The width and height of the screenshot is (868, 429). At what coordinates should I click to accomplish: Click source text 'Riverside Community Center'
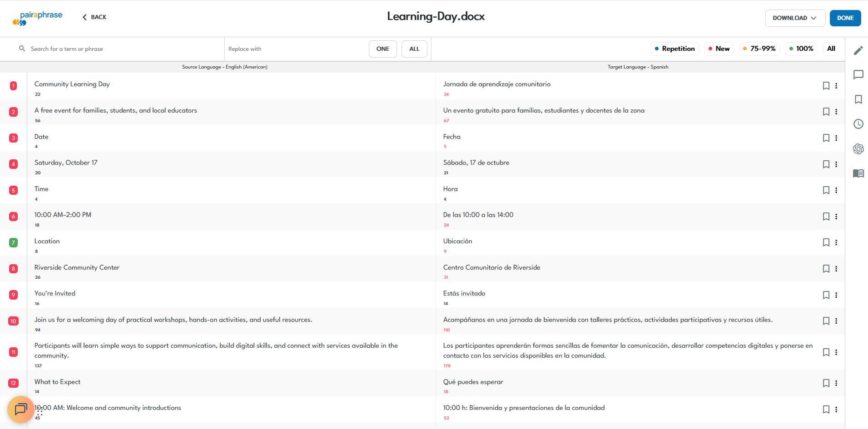click(x=77, y=267)
